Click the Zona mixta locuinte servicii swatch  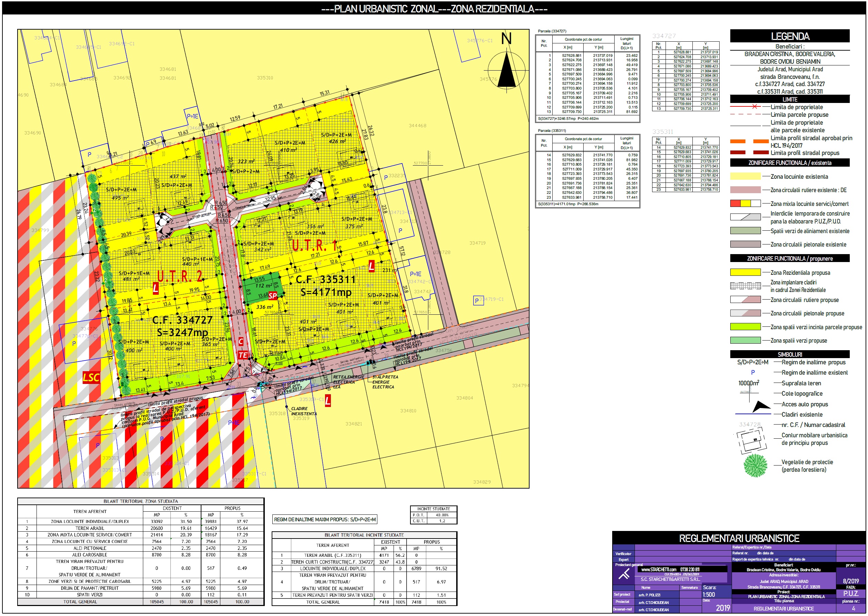pyautogui.click(x=745, y=204)
